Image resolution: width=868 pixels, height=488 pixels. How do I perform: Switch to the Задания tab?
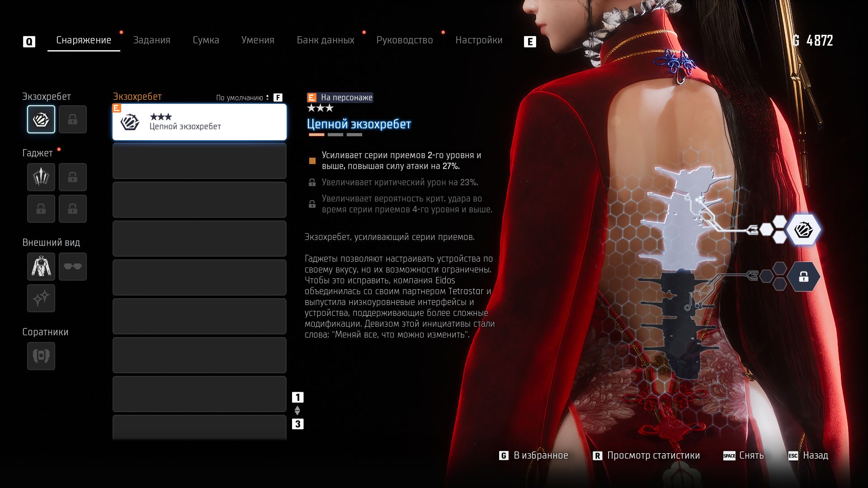click(x=151, y=40)
